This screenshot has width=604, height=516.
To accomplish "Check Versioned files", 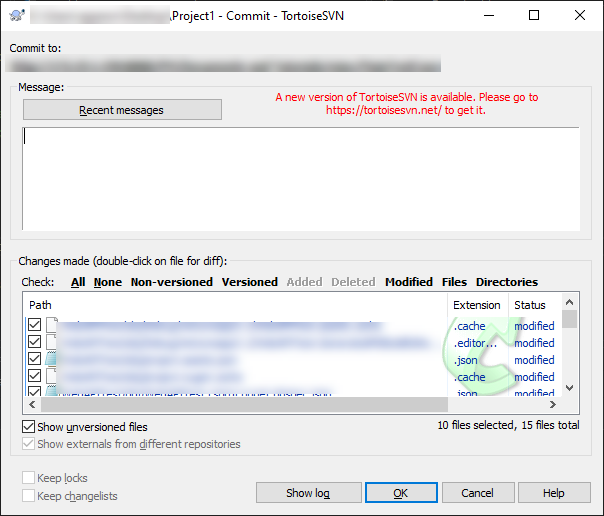I will click(250, 282).
